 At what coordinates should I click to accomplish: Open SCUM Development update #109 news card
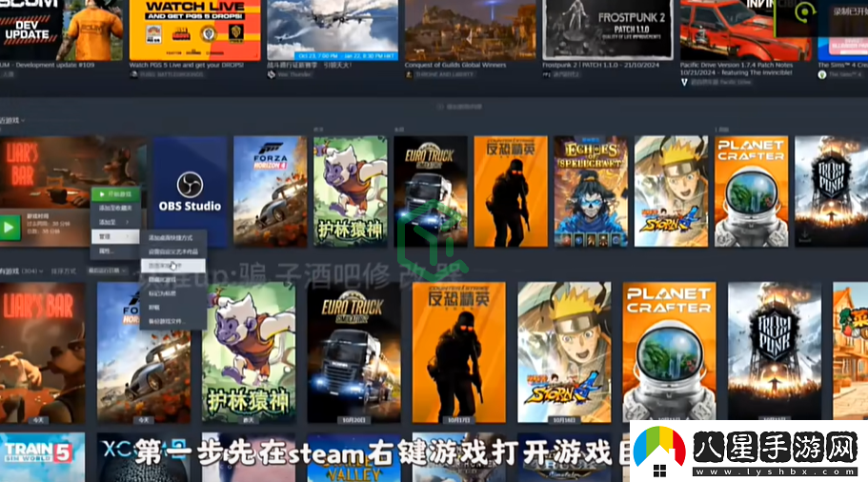pos(61,30)
